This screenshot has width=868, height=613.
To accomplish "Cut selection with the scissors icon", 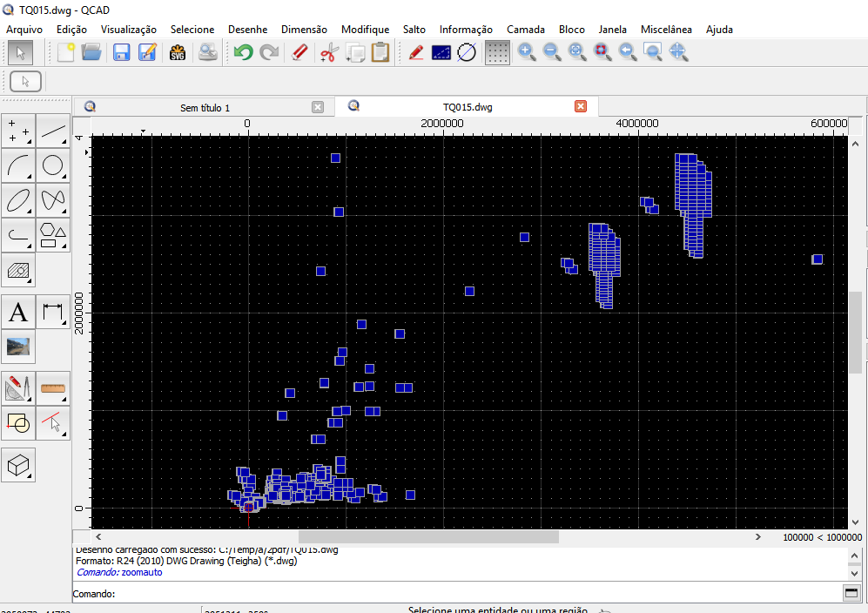I will pyautogui.click(x=329, y=52).
